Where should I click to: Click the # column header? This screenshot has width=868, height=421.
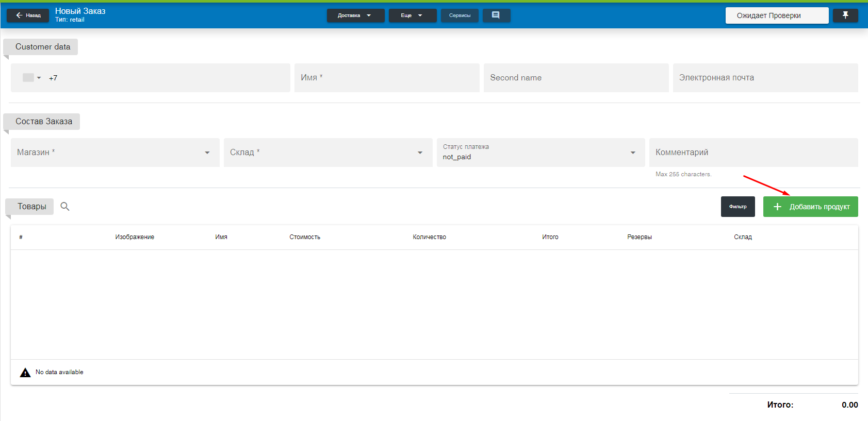click(x=21, y=237)
